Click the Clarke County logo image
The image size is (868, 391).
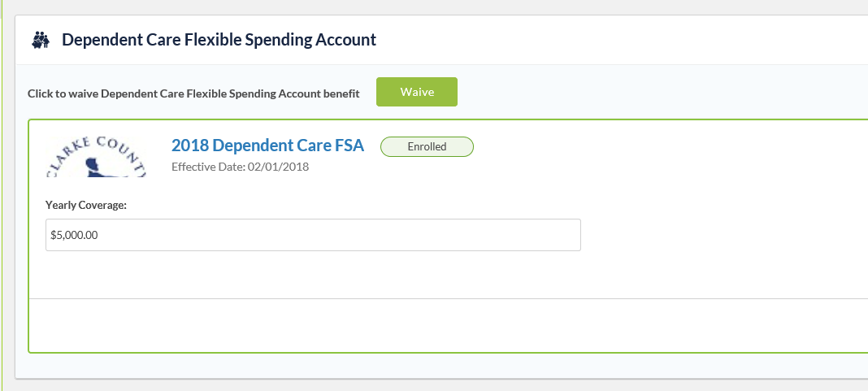click(x=96, y=156)
